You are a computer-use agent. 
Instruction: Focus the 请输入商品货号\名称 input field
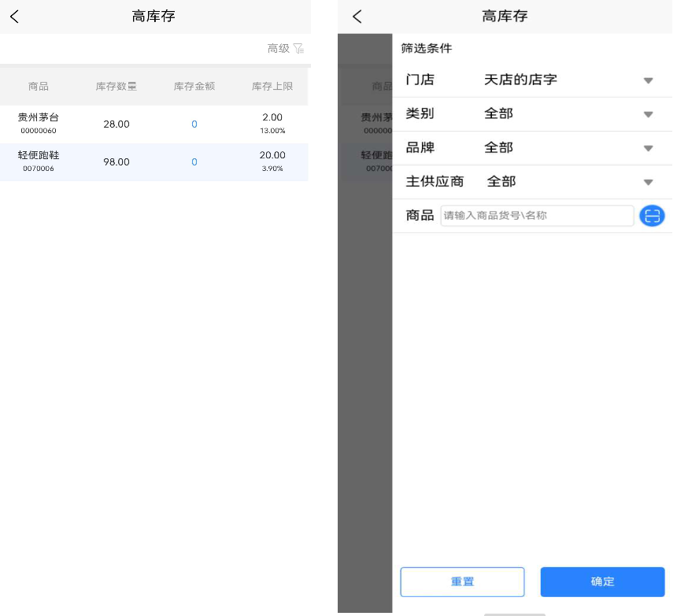537,216
